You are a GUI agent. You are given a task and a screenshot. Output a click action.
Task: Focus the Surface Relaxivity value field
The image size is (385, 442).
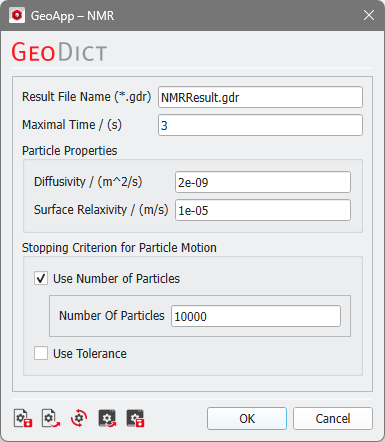click(263, 210)
